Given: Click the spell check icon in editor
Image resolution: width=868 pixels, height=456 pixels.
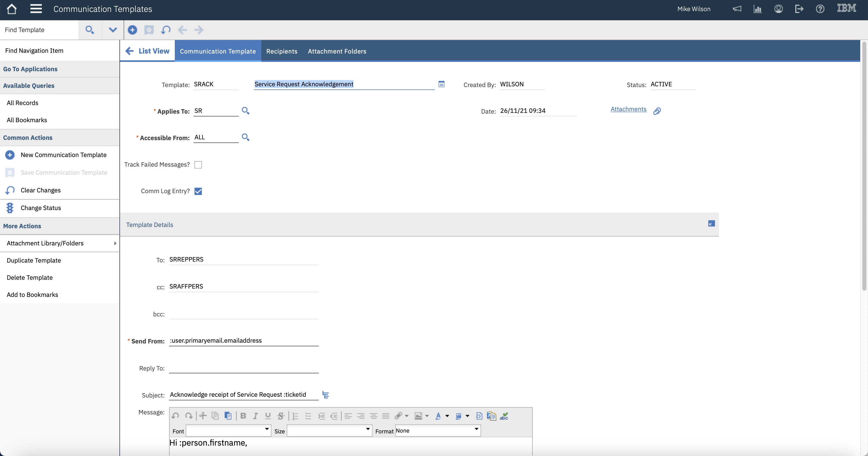Looking at the screenshot, I should coord(504,416).
